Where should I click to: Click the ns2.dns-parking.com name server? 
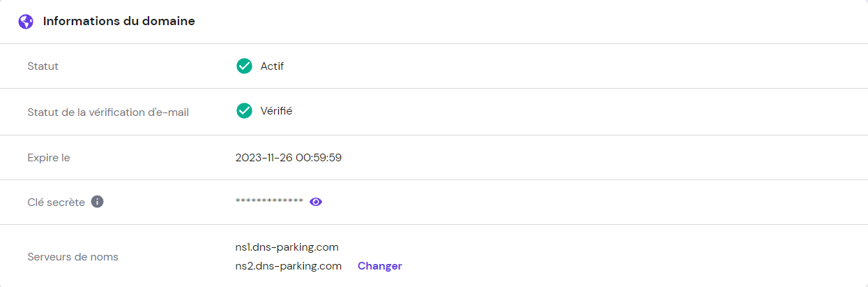[289, 266]
